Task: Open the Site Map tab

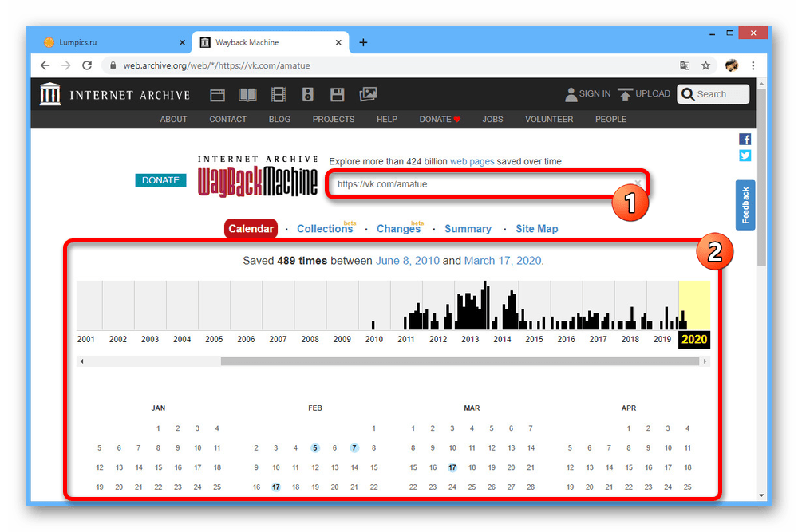Action: pos(536,229)
